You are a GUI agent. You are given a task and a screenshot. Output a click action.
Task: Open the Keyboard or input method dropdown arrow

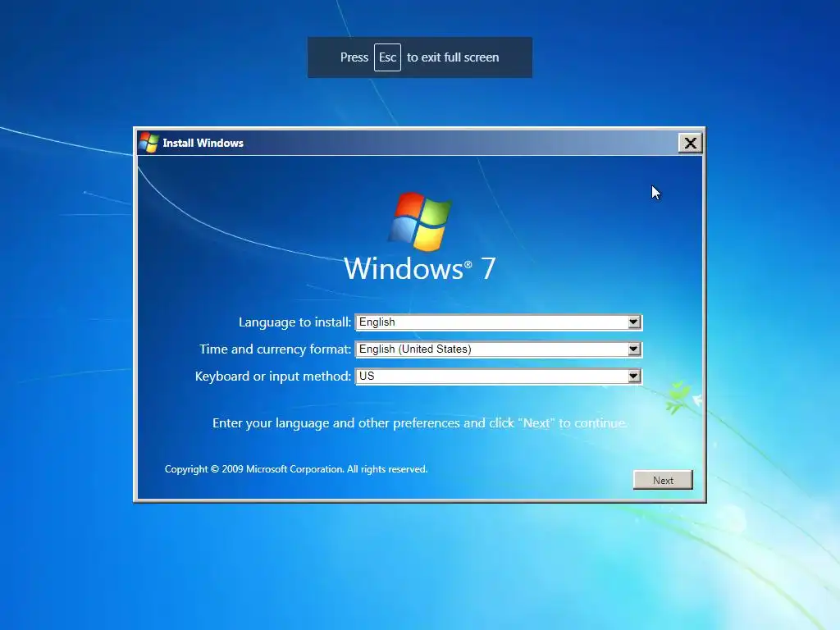pos(634,376)
